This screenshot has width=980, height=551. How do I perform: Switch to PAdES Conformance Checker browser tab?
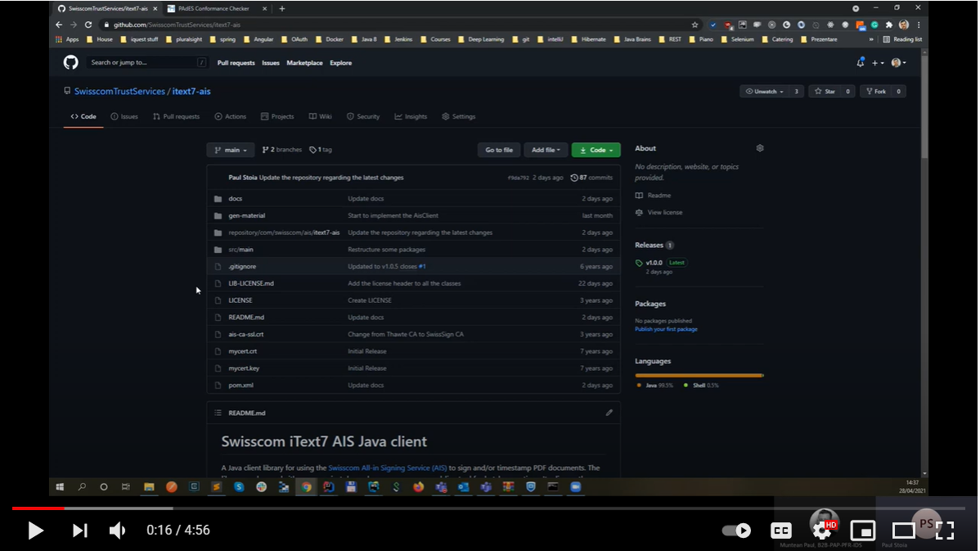pos(214,8)
